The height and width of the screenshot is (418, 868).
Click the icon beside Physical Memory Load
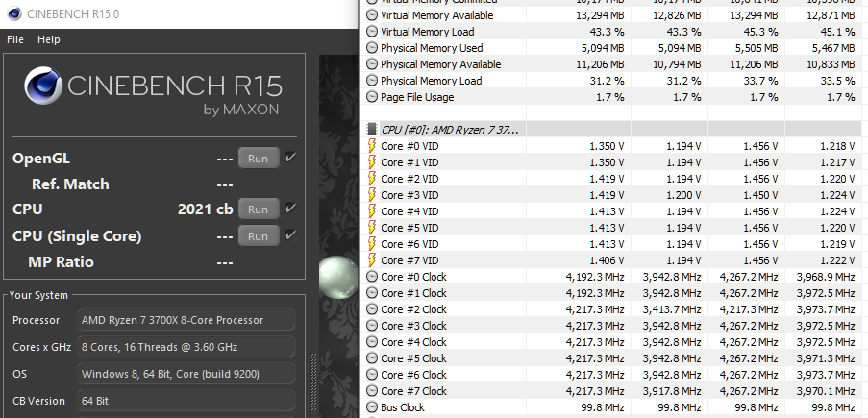(x=372, y=81)
